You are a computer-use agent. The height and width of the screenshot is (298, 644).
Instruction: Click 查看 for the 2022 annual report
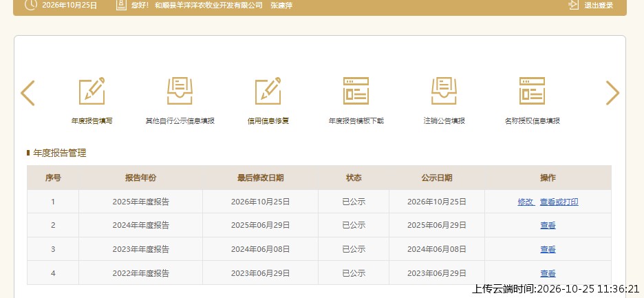(548, 273)
